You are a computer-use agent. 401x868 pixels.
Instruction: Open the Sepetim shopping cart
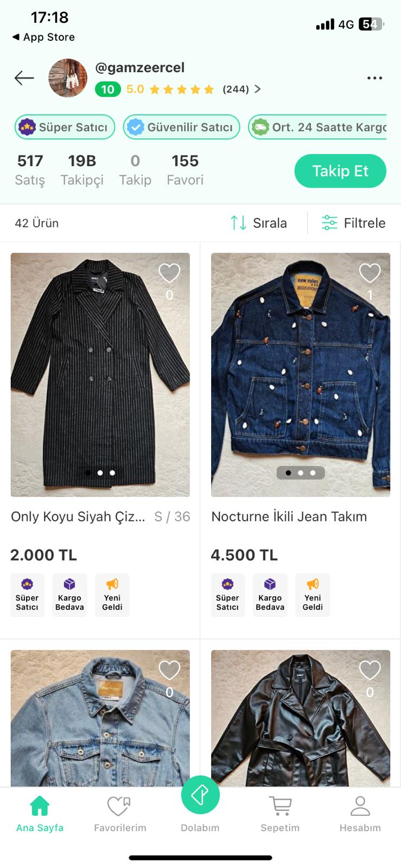[280, 813]
